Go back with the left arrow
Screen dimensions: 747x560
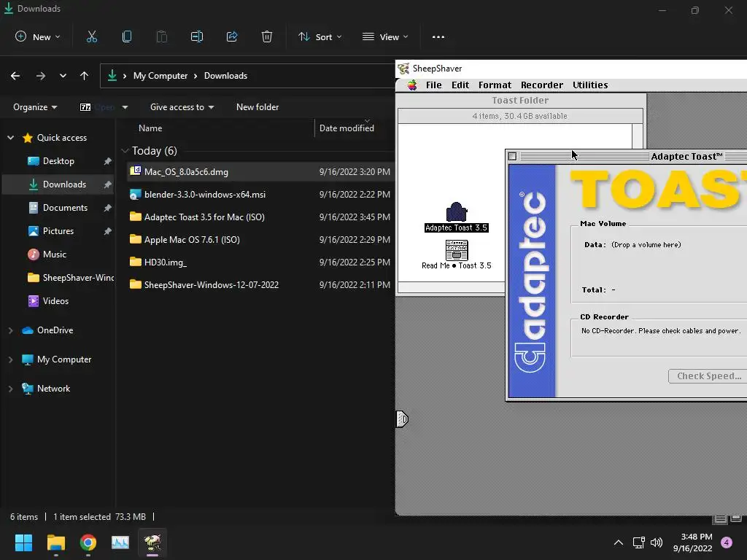tap(15, 76)
